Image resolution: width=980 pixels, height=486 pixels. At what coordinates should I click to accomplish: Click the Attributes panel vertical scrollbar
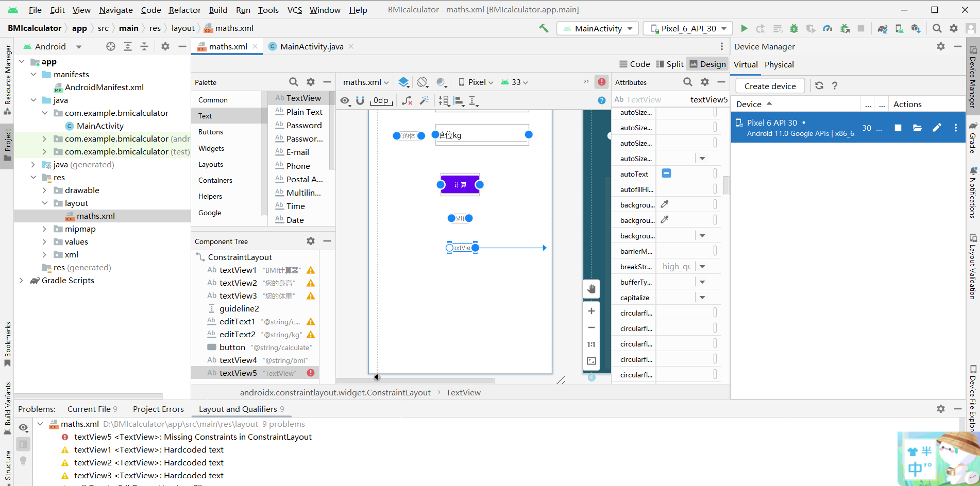(726, 185)
